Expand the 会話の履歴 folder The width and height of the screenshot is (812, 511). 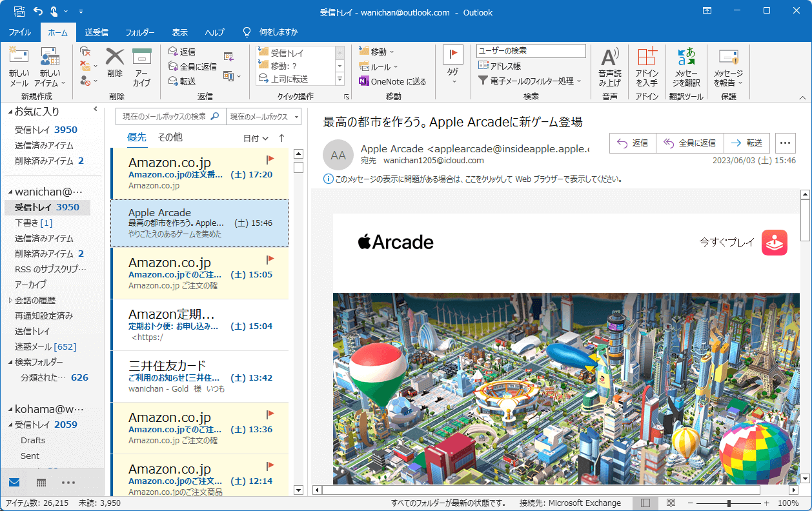pos(10,300)
